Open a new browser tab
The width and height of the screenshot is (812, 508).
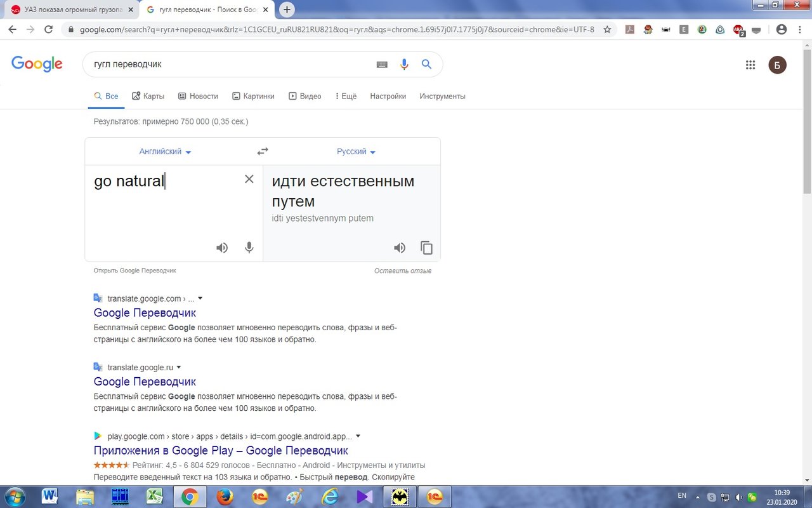point(287,10)
